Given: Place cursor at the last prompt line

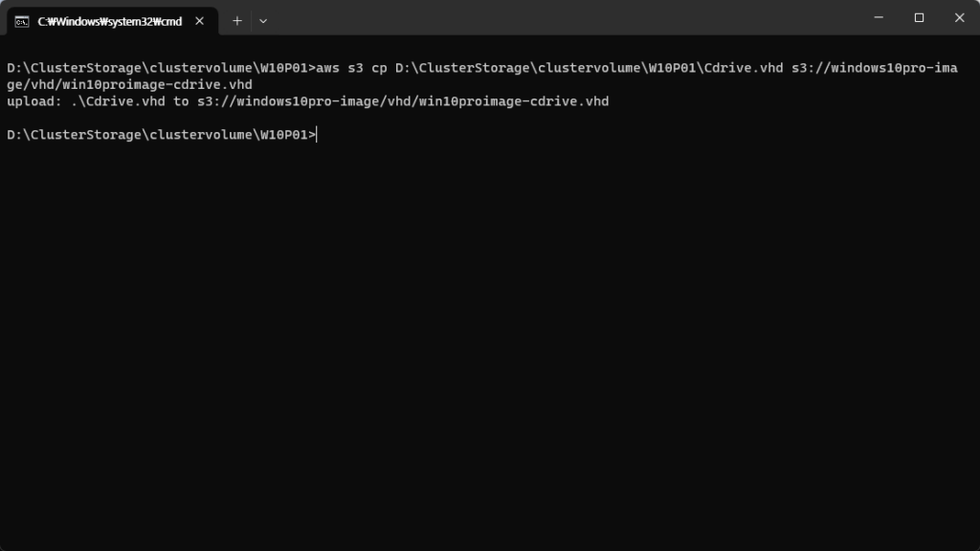Looking at the screenshot, I should click(318, 135).
